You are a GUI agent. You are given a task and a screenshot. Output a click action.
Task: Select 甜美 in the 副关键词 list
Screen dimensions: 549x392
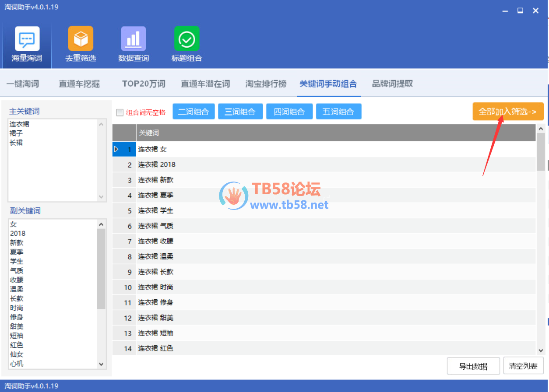[17, 326]
